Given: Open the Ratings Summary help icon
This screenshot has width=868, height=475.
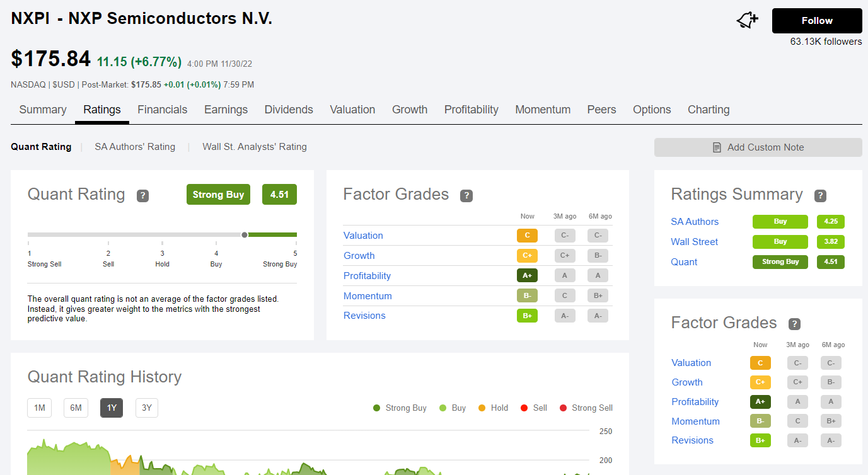Looking at the screenshot, I should [x=820, y=195].
